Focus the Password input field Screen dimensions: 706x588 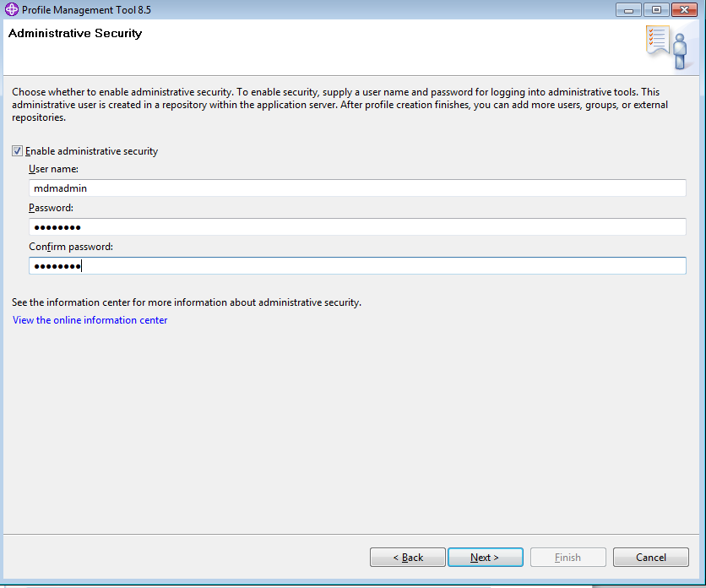[x=357, y=226]
